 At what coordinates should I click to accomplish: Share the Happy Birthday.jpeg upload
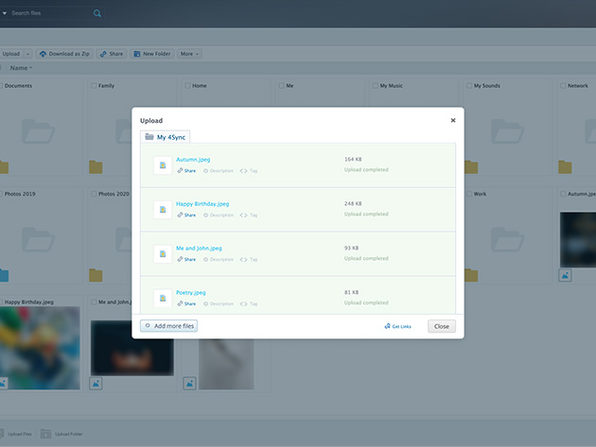[x=186, y=215]
